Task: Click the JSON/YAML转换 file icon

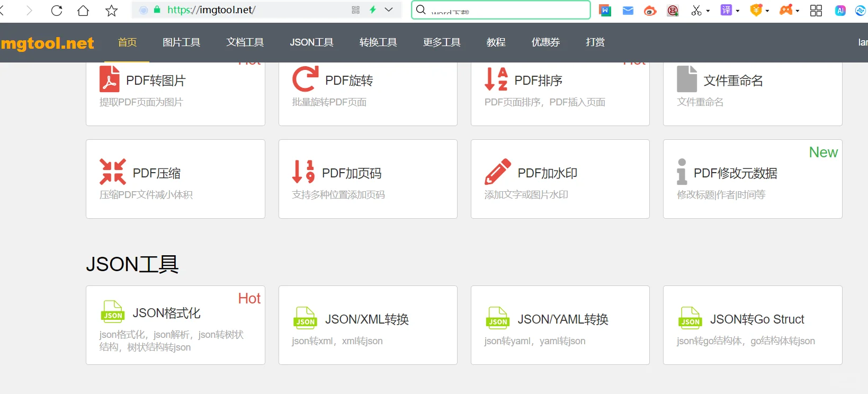Action: (x=498, y=318)
